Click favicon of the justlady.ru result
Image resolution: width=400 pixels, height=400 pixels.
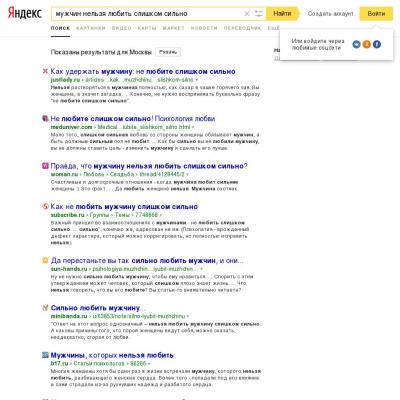(x=45, y=71)
